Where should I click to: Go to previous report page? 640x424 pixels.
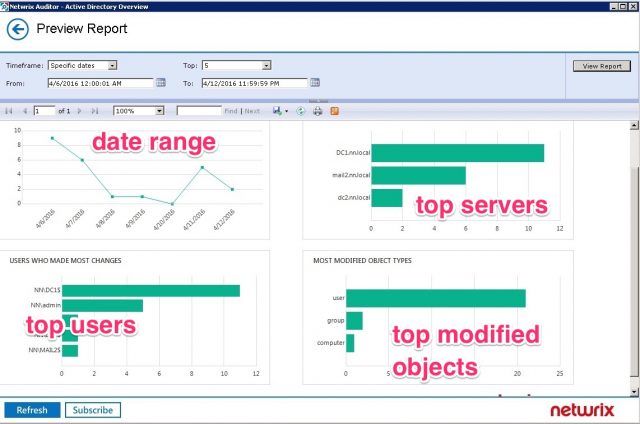coord(25,111)
